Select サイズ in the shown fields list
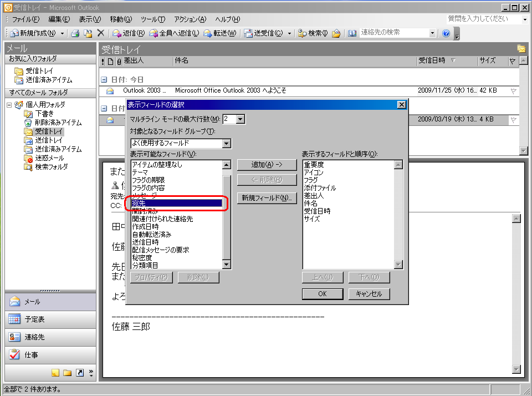Image resolution: width=532 pixels, height=396 pixels. 348,219
